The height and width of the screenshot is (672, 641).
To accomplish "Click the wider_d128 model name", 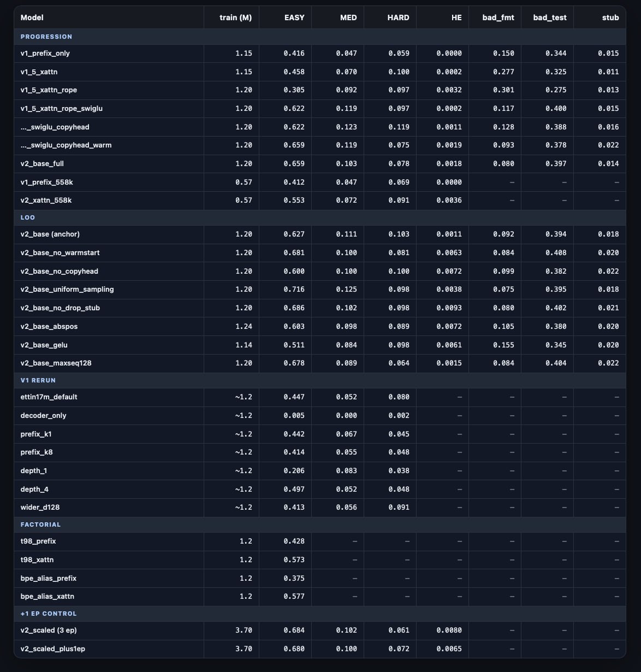I will [40, 508].
